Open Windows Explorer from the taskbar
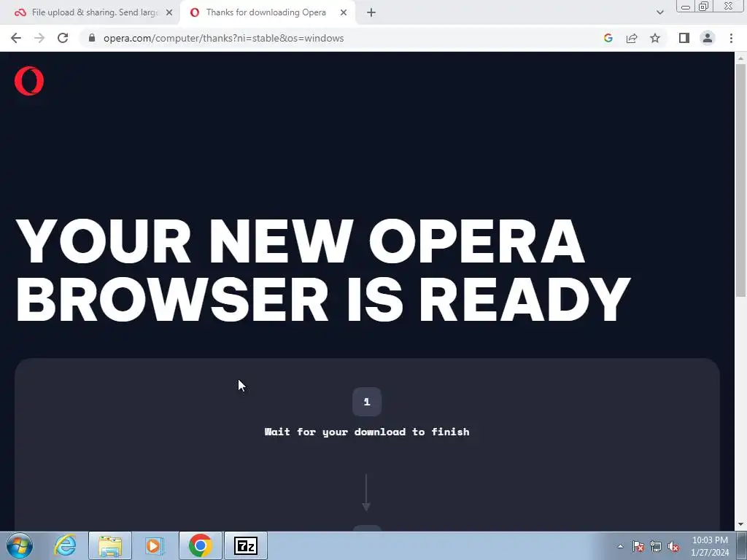Image resolution: width=747 pixels, height=560 pixels. pyautogui.click(x=110, y=545)
